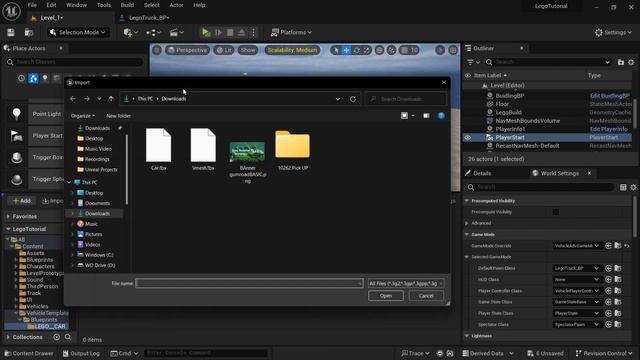Image resolution: width=640 pixels, height=360 pixels.
Task: Open the Platforms dropdown
Action: (x=291, y=32)
